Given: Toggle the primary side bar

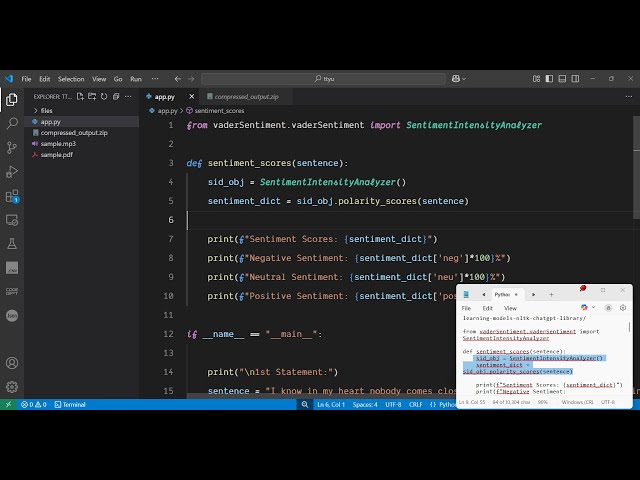Looking at the screenshot, I should coord(549,79).
